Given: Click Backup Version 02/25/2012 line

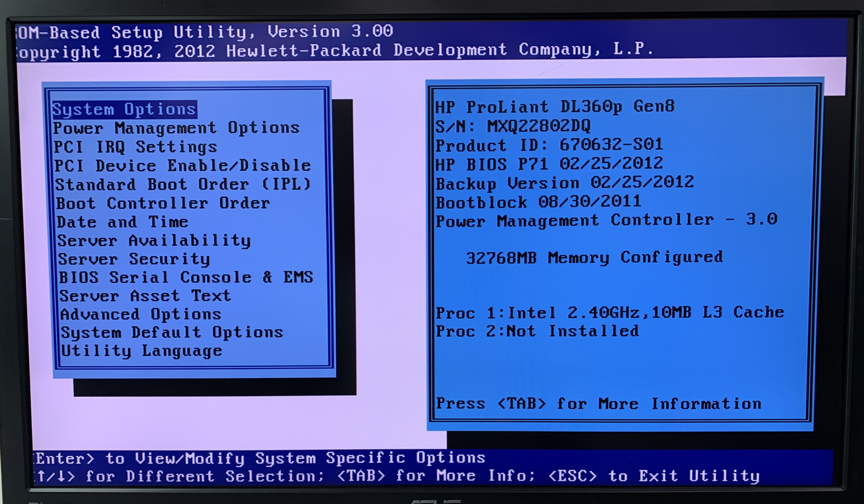Looking at the screenshot, I should pos(565,182).
